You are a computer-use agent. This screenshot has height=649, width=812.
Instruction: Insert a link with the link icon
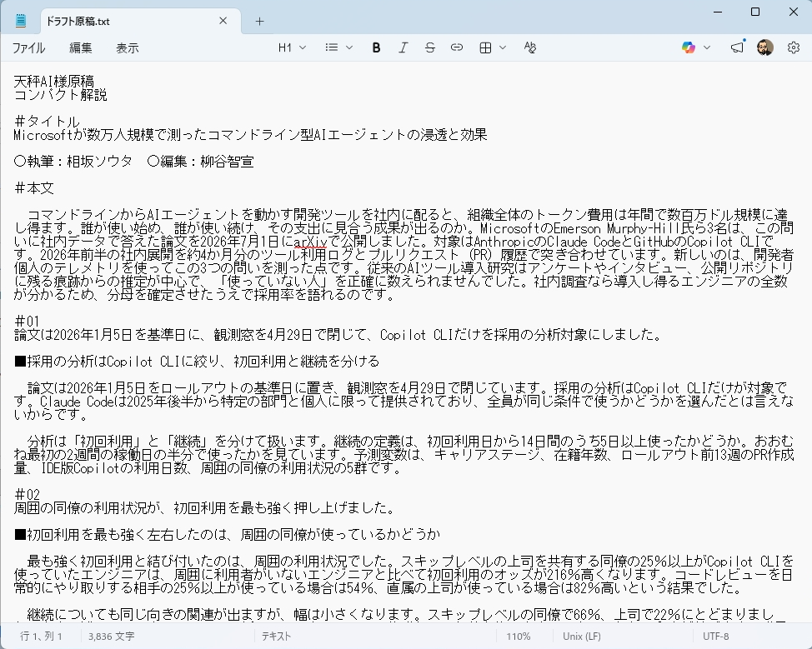[x=456, y=47]
